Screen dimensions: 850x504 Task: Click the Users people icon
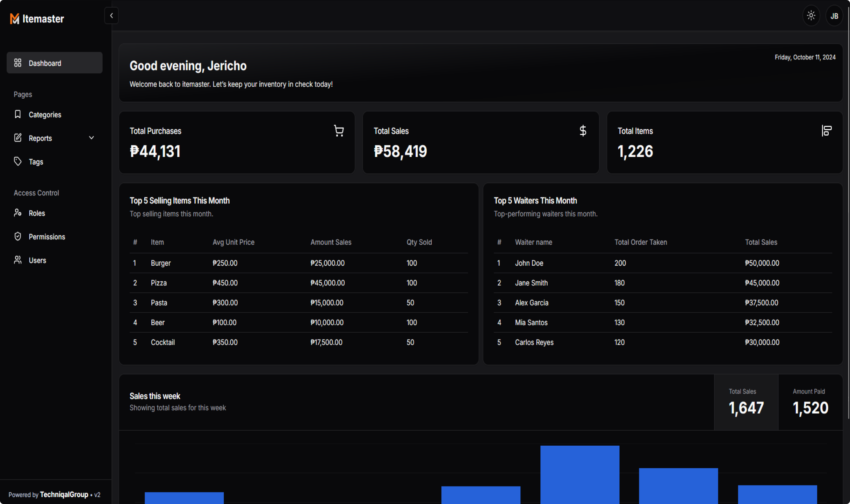tap(18, 260)
